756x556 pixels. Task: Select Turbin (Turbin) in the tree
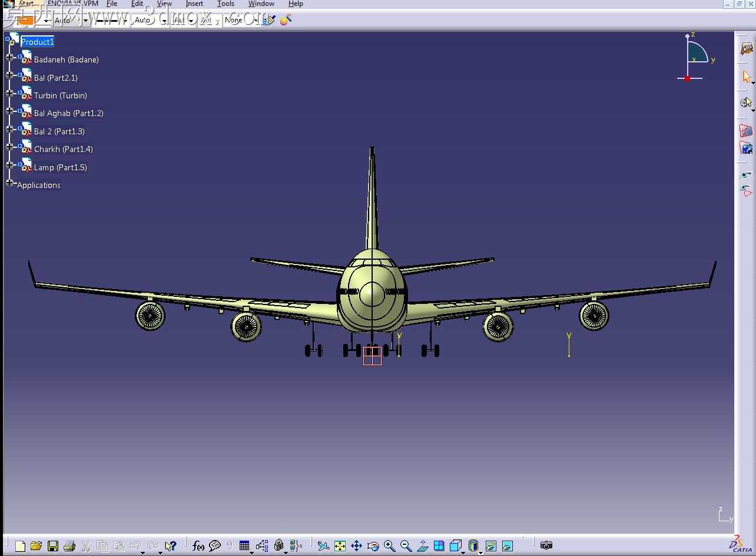[61, 95]
